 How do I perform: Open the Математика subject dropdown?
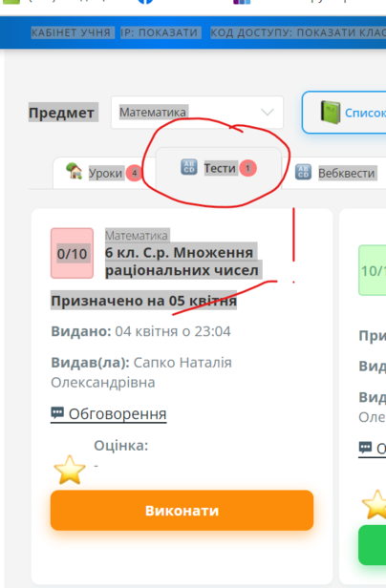click(197, 112)
